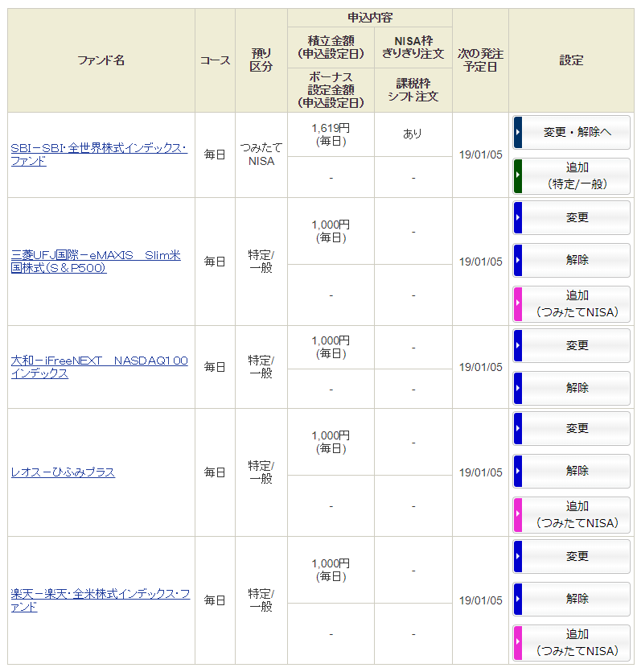The width and height of the screenshot is (637, 672).
Task: Click 解除 for iFreeNEXT NASDAQ100 fund
Action: click(572, 388)
